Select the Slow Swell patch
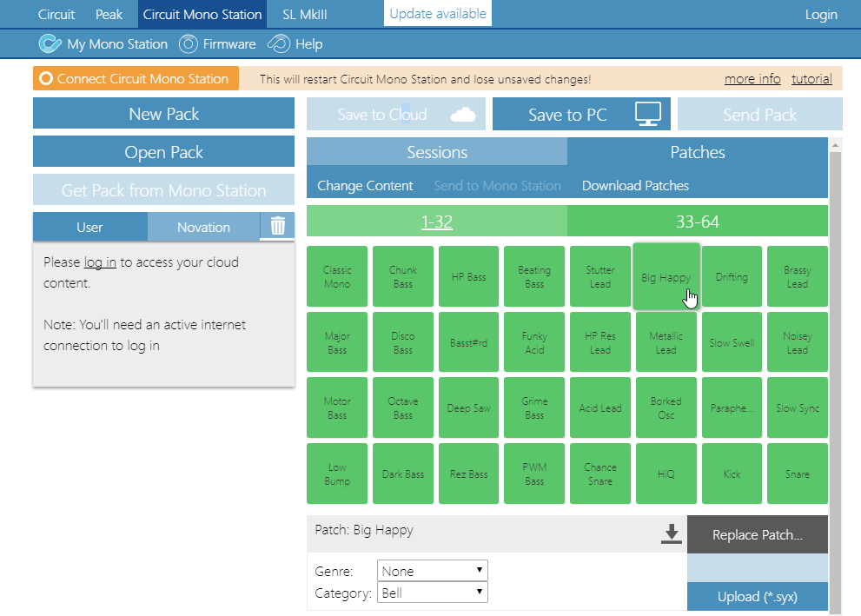 (732, 342)
